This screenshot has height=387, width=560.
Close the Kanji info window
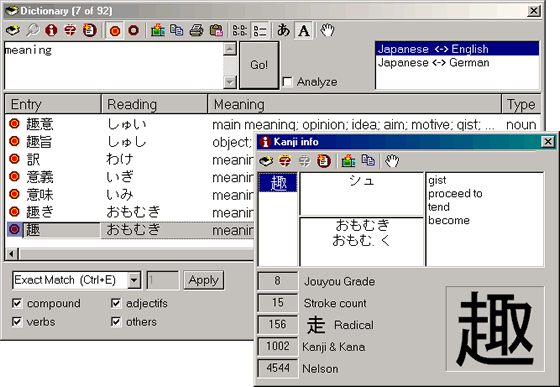(x=548, y=142)
